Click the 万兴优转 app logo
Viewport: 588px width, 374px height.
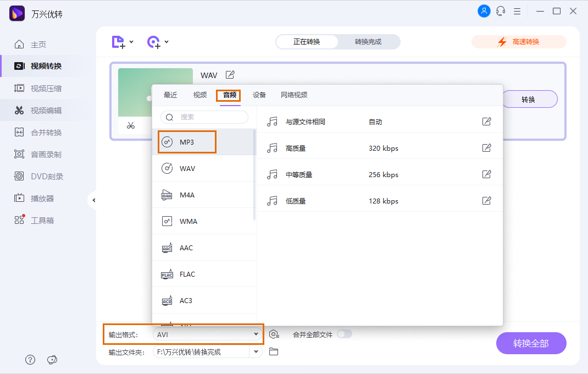click(x=17, y=14)
